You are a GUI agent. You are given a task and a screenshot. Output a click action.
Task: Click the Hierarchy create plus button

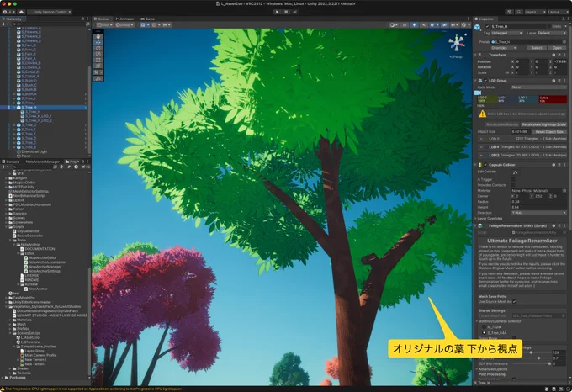pyautogui.click(x=4, y=24)
